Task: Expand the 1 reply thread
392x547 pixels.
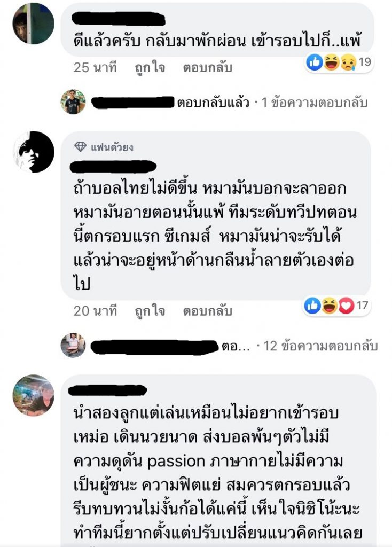Action: (314, 103)
